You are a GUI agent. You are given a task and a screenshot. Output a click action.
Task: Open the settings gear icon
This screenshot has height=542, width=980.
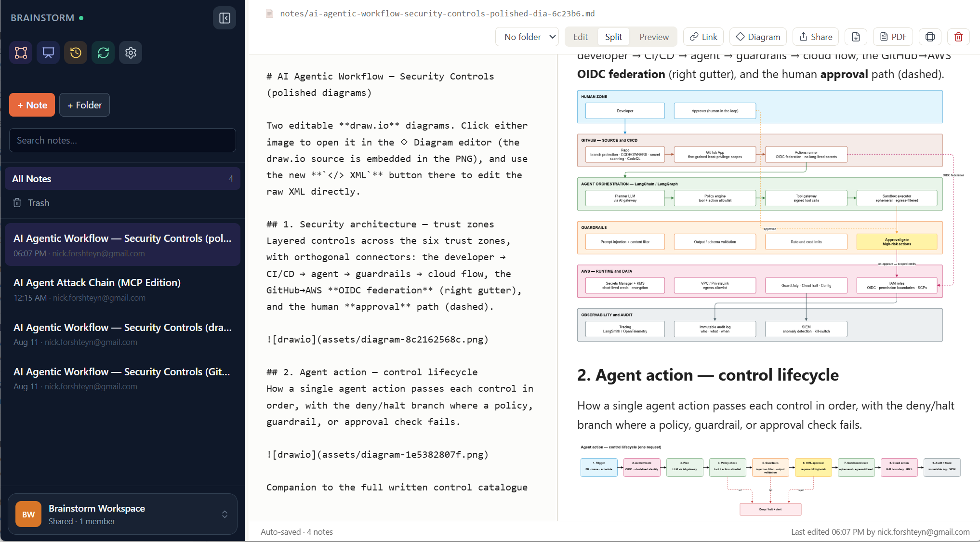[131, 53]
